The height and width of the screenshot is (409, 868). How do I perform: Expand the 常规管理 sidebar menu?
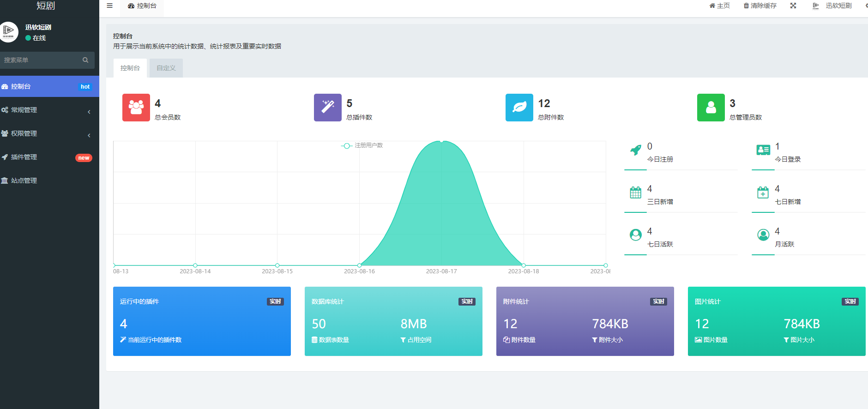(x=46, y=110)
